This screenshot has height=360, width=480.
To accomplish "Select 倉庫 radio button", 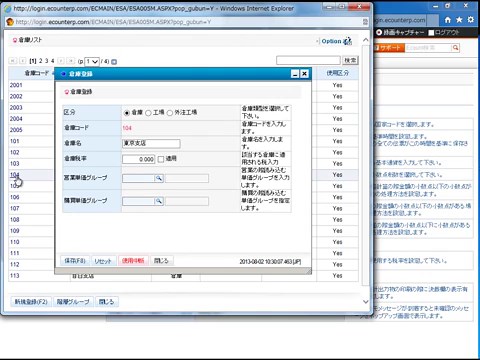I will 127,113.
